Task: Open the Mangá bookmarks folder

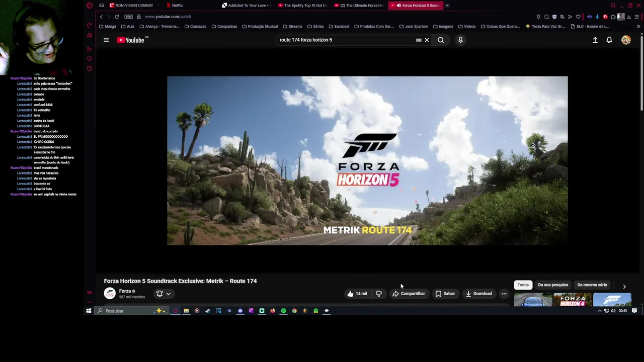Action: 108,26
